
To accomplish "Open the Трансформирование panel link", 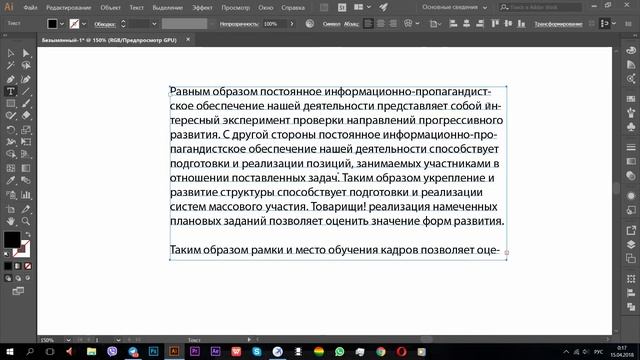I will pos(558,24).
